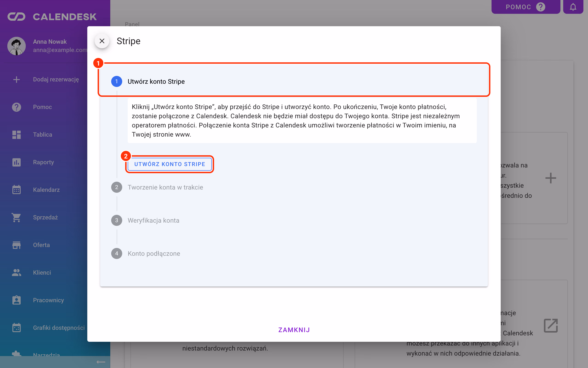
Task: Select the Tablica menu item
Action: click(42, 135)
